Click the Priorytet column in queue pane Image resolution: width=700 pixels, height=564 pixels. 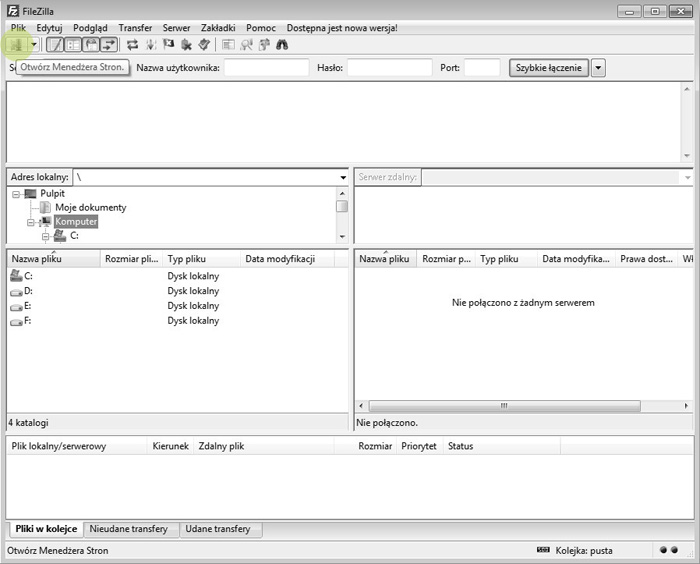(x=419, y=446)
